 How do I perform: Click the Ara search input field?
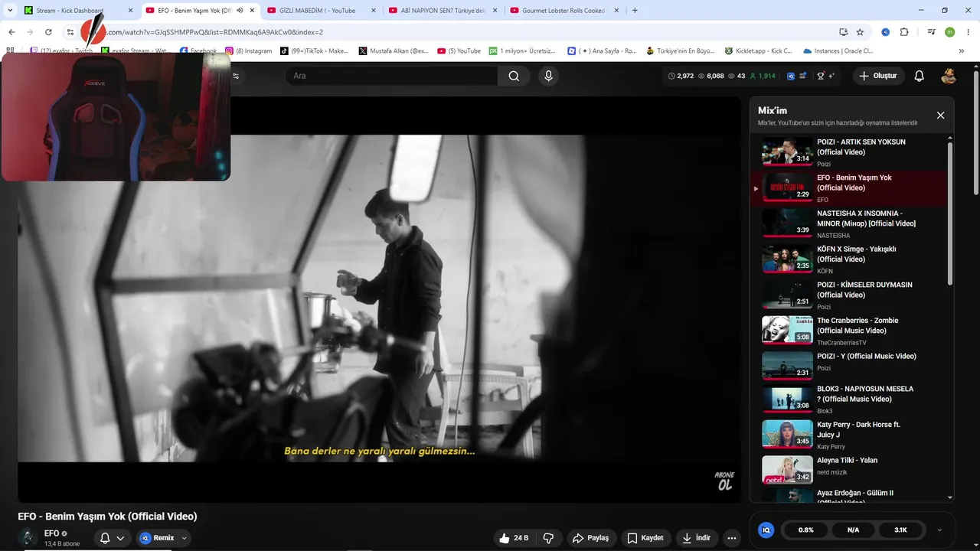392,76
